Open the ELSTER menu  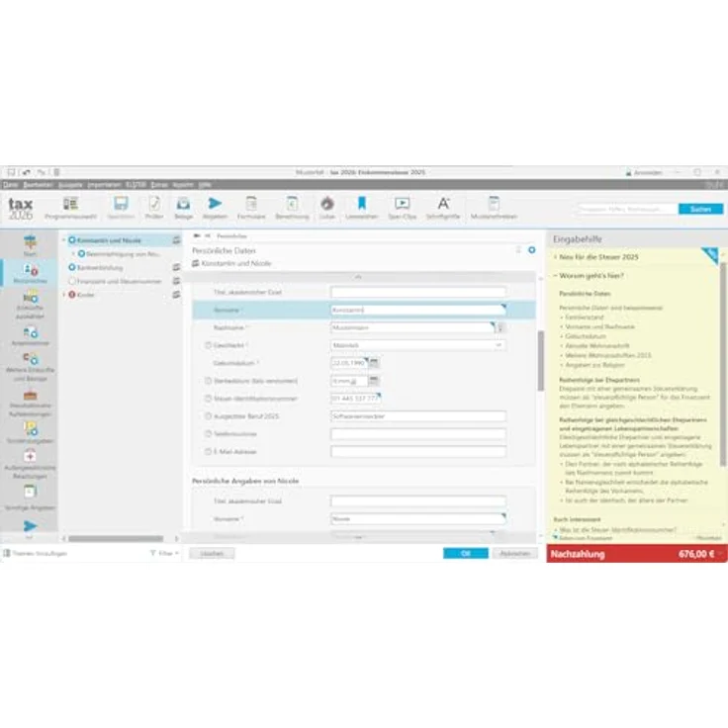pos(136,185)
